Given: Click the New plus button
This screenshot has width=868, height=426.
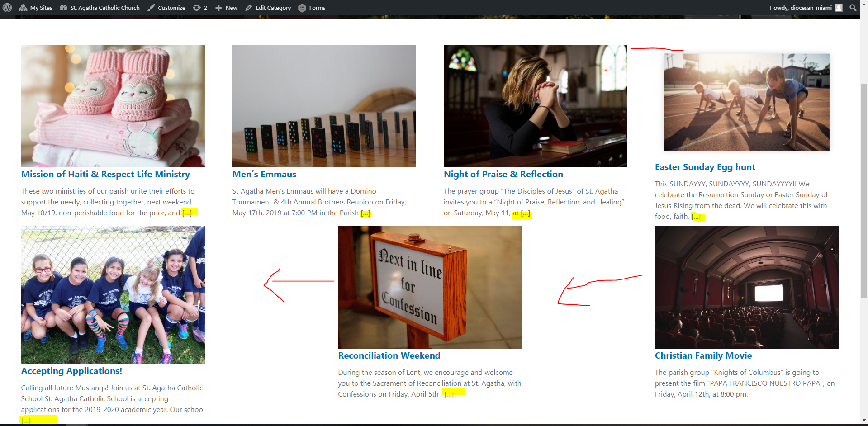Looking at the screenshot, I should coord(226,8).
